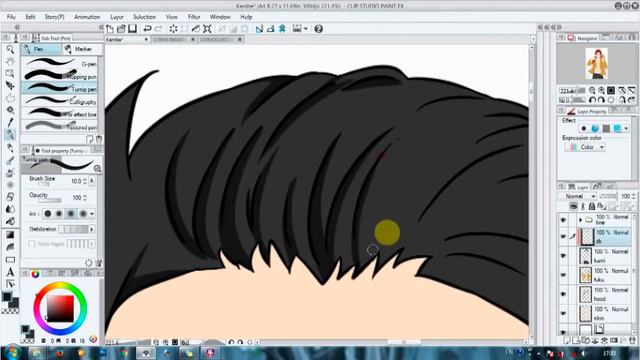Image resolution: width=640 pixels, height=360 pixels.
Task: Click the Navigator preview thumbnail
Action: (597, 63)
